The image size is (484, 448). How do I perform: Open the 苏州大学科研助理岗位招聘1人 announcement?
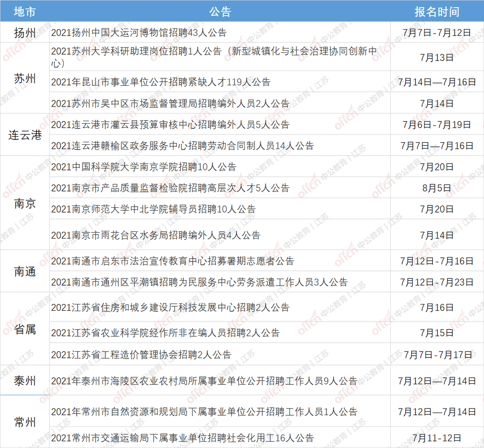(214, 57)
